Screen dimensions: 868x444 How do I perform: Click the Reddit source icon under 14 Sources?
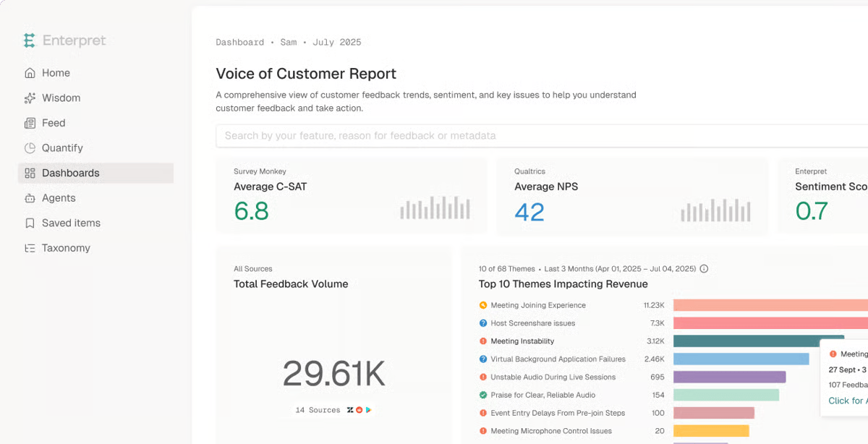(359, 410)
